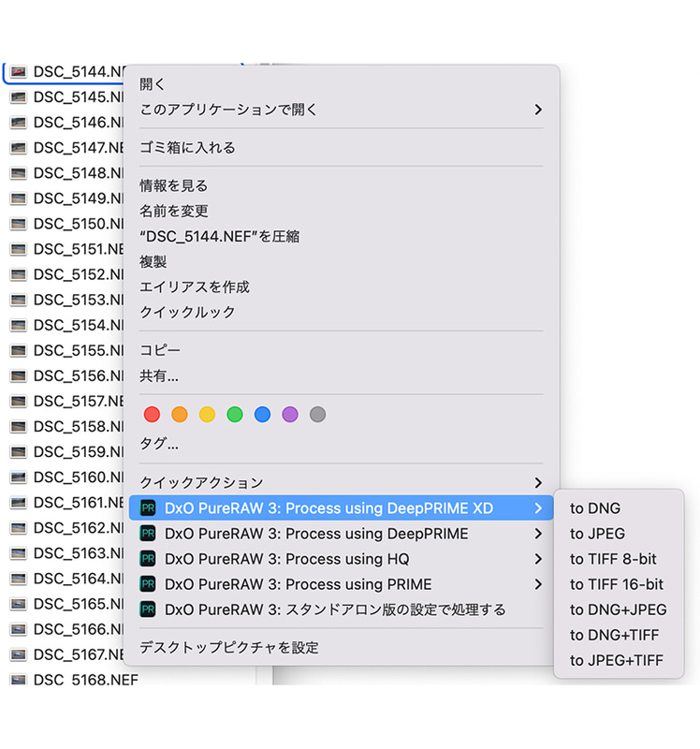
Task: Expand the このアプリケーションで開く submenu arrow
Action: (x=538, y=110)
